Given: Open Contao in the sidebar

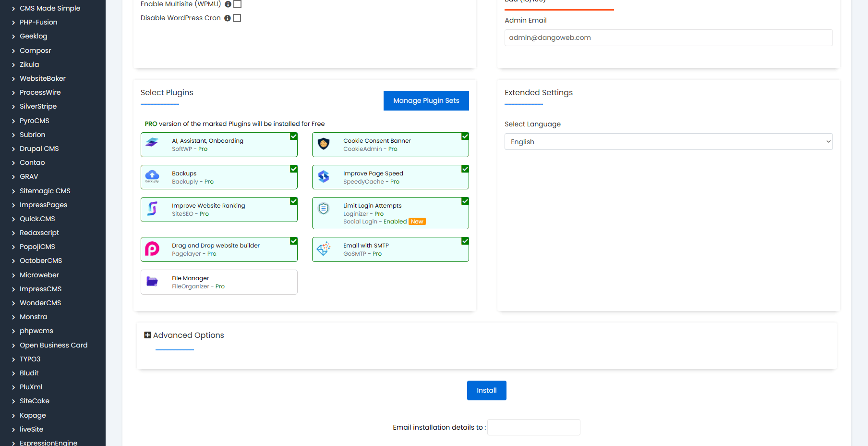Looking at the screenshot, I should 32,162.
